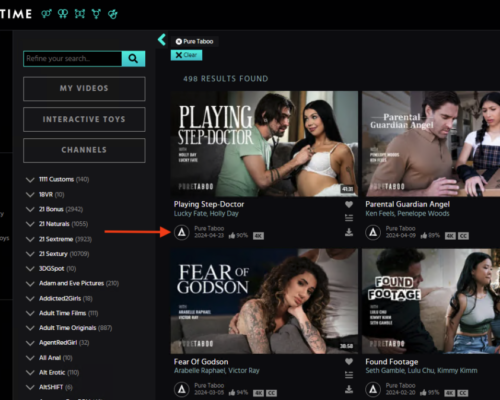Open performer link Lucky Fate, Holly Day
Screen dimensions: 500x400
(x=206, y=214)
